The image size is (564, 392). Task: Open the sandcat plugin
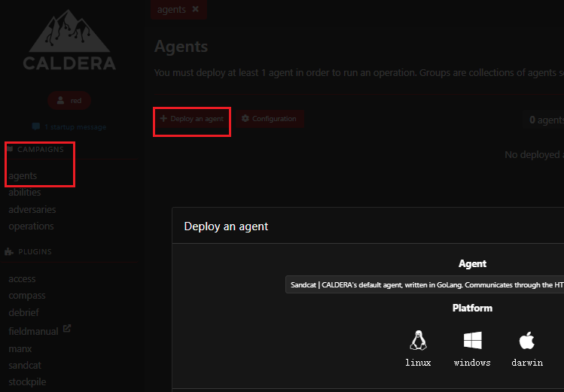(25, 366)
